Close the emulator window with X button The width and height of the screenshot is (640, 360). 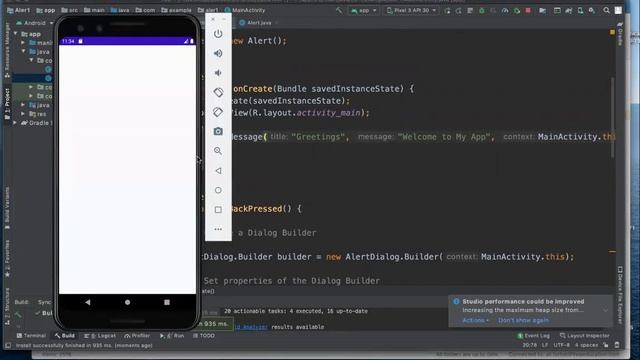coord(213,19)
